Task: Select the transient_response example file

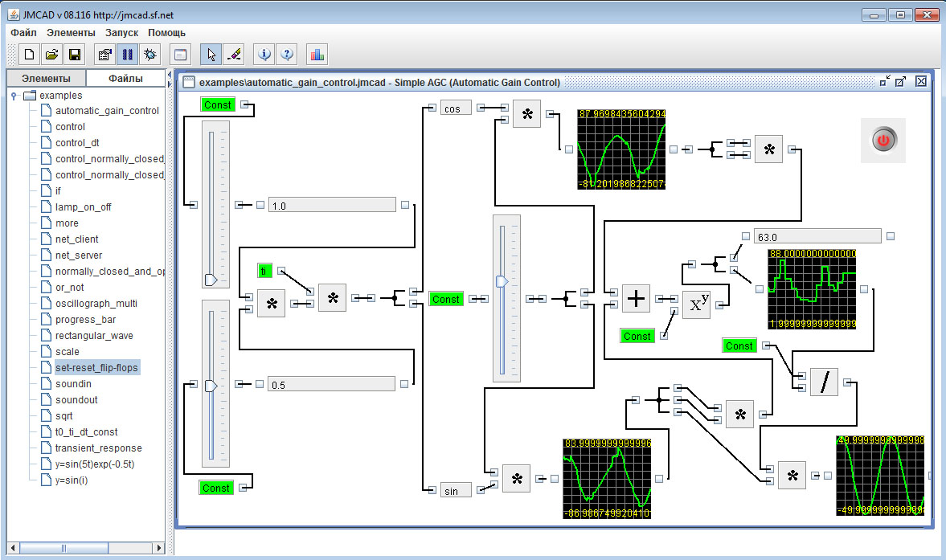Action: 98,448
